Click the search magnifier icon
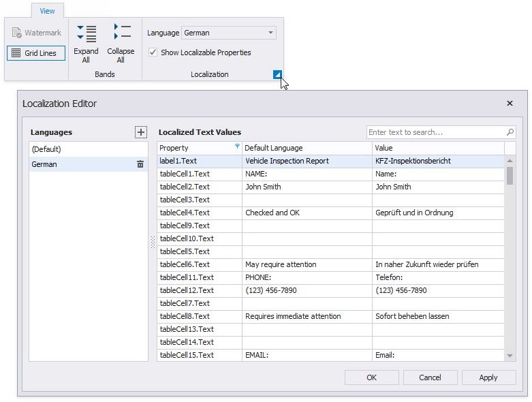The width and height of the screenshot is (532, 402). click(x=510, y=132)
